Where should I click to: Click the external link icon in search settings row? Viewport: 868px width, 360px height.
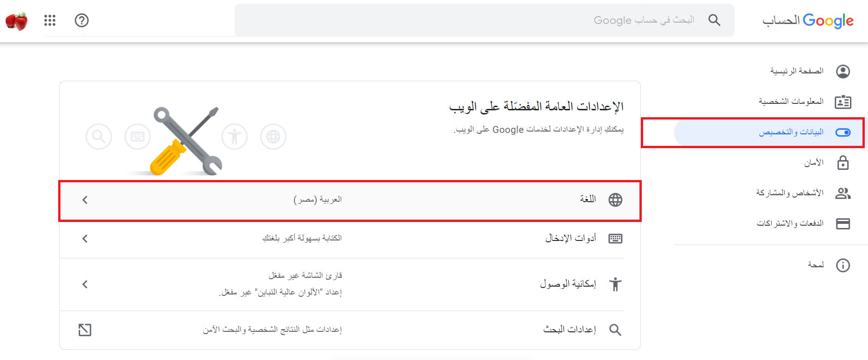coord(85,330)
